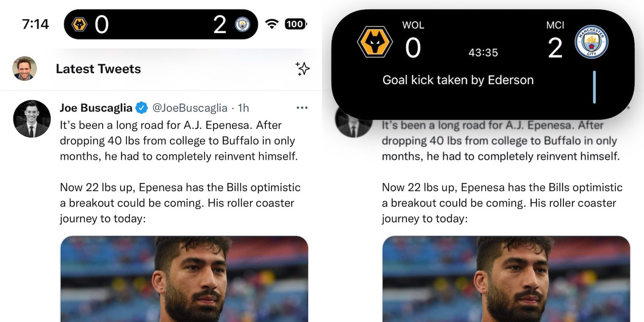Open the @JoeBuscaglia handle link
644x322 pixels.
[x=190, y=108]
